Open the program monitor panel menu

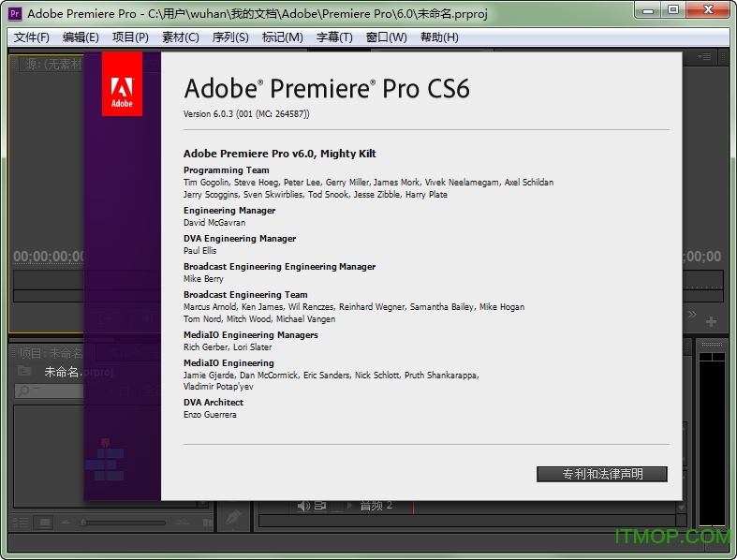click(704, 57)
